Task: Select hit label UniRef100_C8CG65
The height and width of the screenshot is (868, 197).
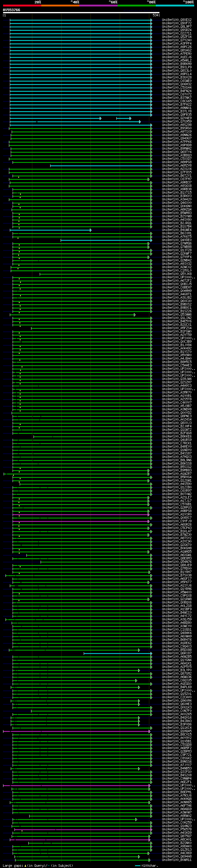Action: click(177, 101)
